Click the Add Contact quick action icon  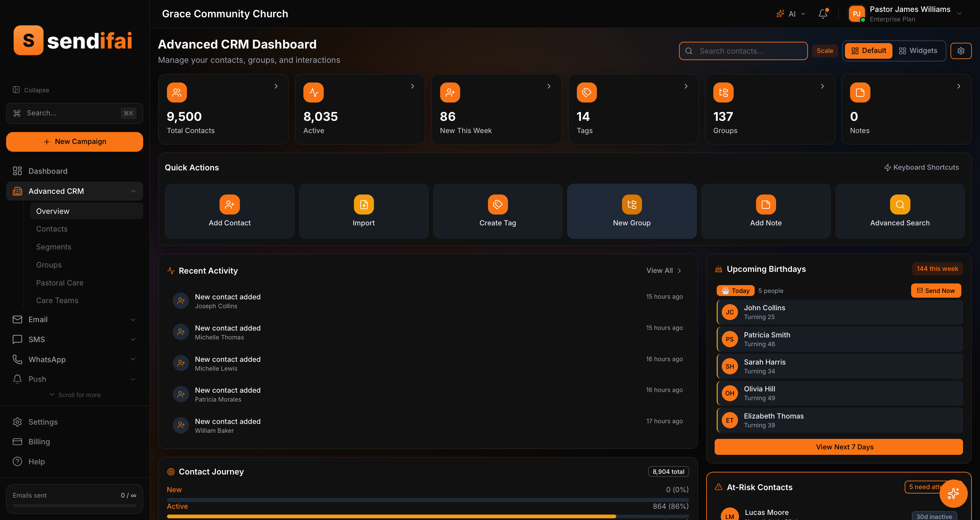pos(229,204)
